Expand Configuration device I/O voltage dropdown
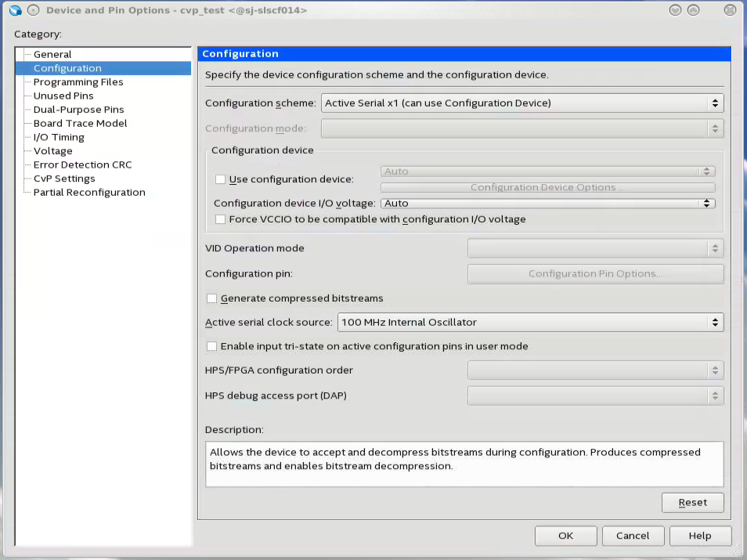 pyautogui.click(x=547, y=204)
